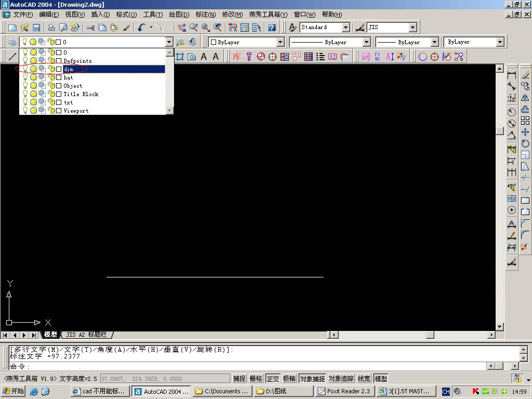The height and width of the screenshot is (399, 532).
Task: Switch to Foxit Reader 2.3 taskbar button
Action: pos(345,391)
